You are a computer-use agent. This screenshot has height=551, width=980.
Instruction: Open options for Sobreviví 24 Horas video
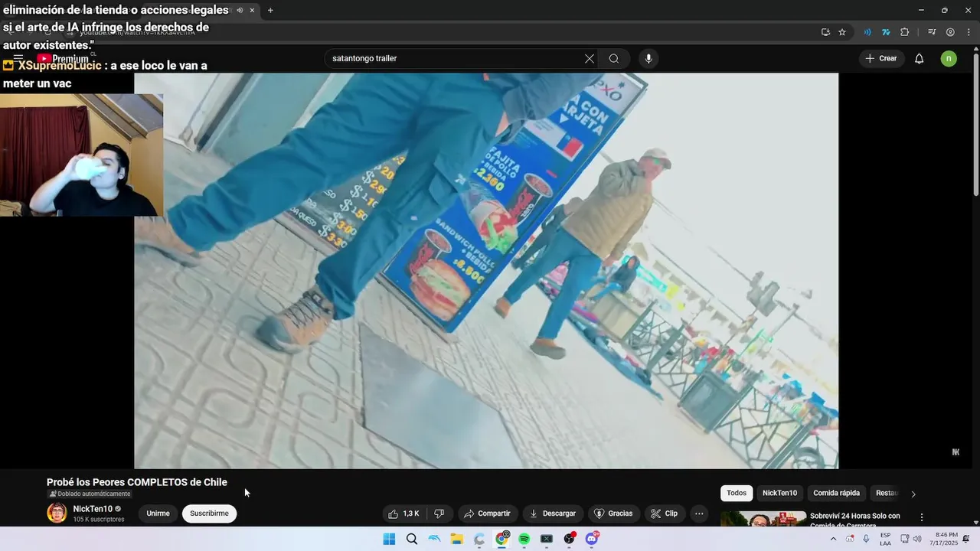coord(922,517)
